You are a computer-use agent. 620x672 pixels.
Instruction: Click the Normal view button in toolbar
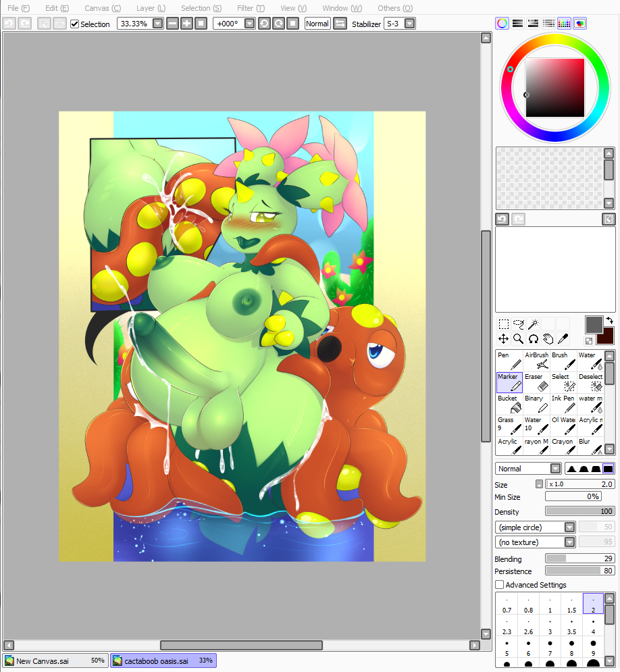pyautogui.click(x=317, y=24)
